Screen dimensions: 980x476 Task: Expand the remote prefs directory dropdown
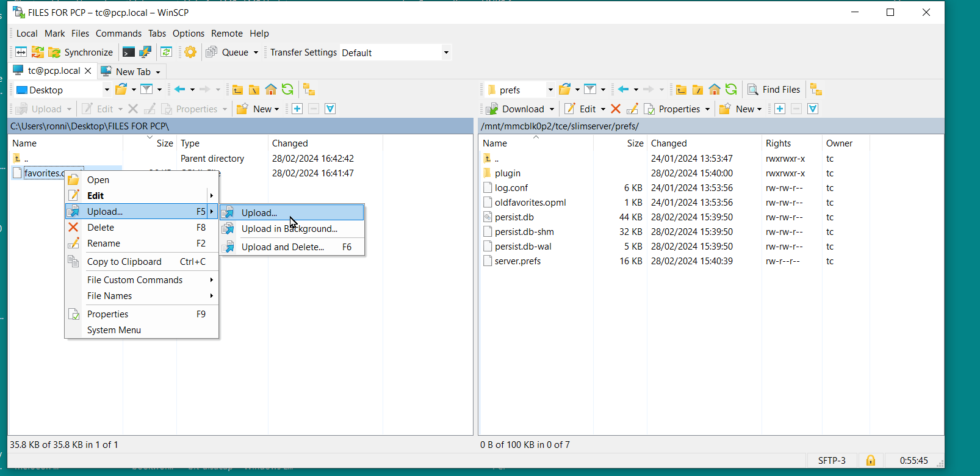point(550,90)
